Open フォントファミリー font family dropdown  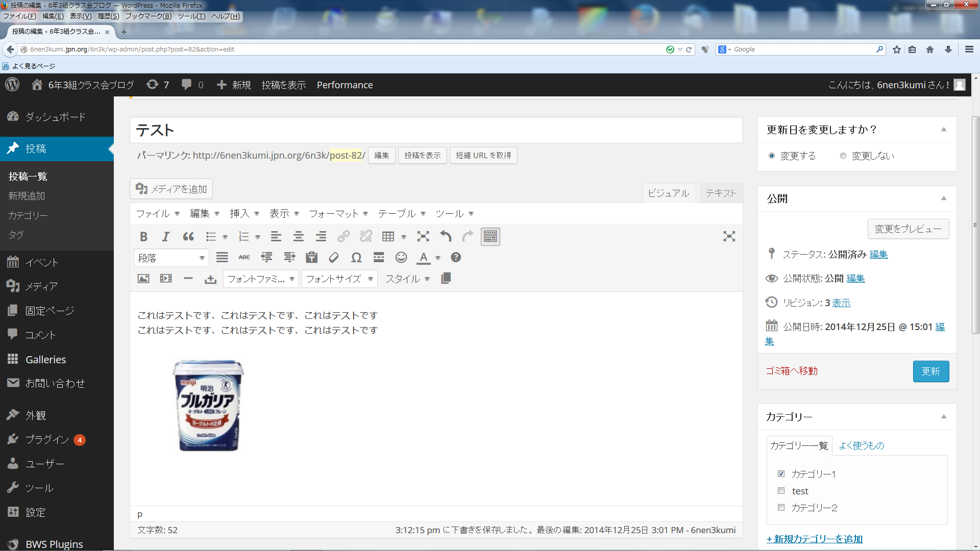click(261, 279)
